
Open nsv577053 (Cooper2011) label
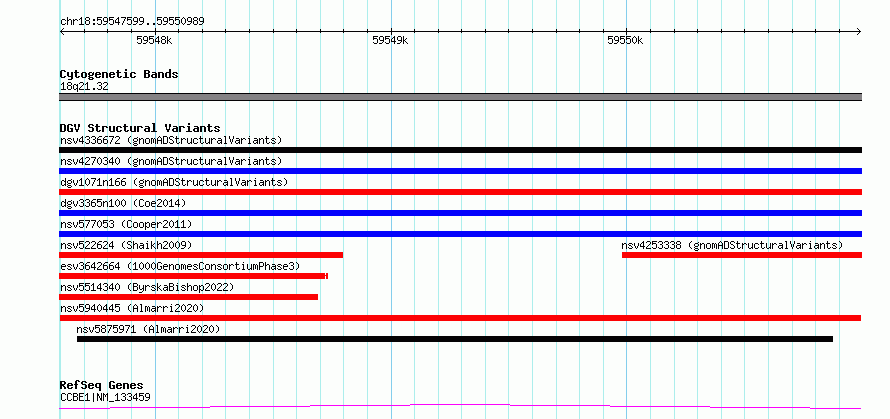(x=126, y=224)
